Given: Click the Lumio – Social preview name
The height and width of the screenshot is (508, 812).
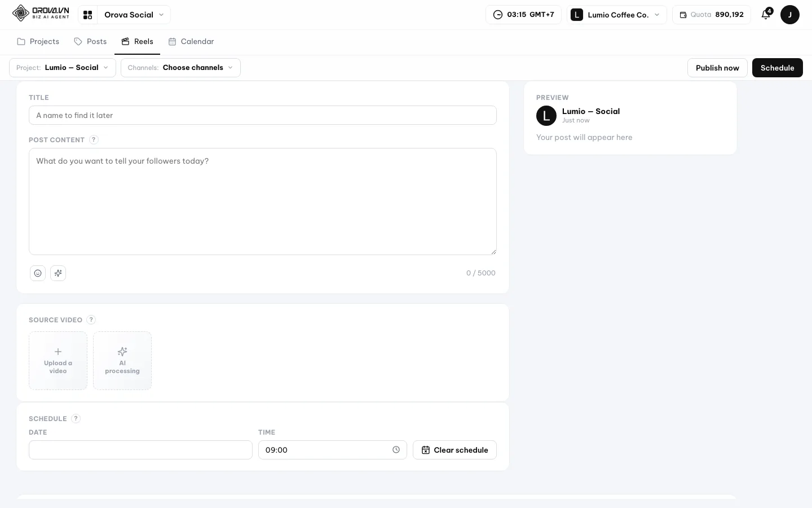Looking at the screenshot, I should (x=591, y=111).
